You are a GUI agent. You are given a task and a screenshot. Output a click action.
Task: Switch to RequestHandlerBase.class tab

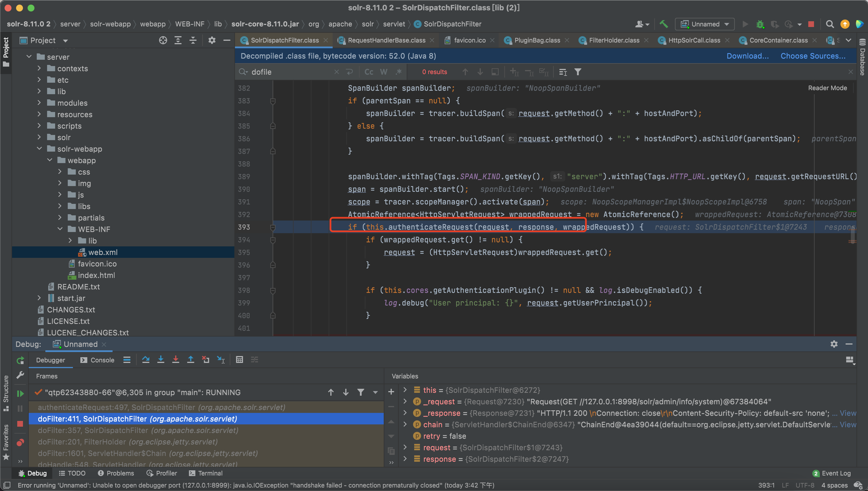point(386,40)
